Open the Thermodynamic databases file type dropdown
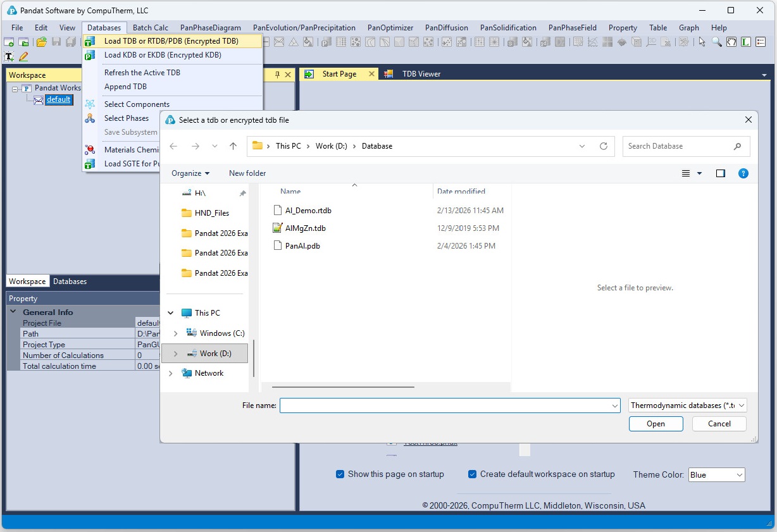This screenshot has height=532, width=777. pyautogui.click(x=688, y=405)
